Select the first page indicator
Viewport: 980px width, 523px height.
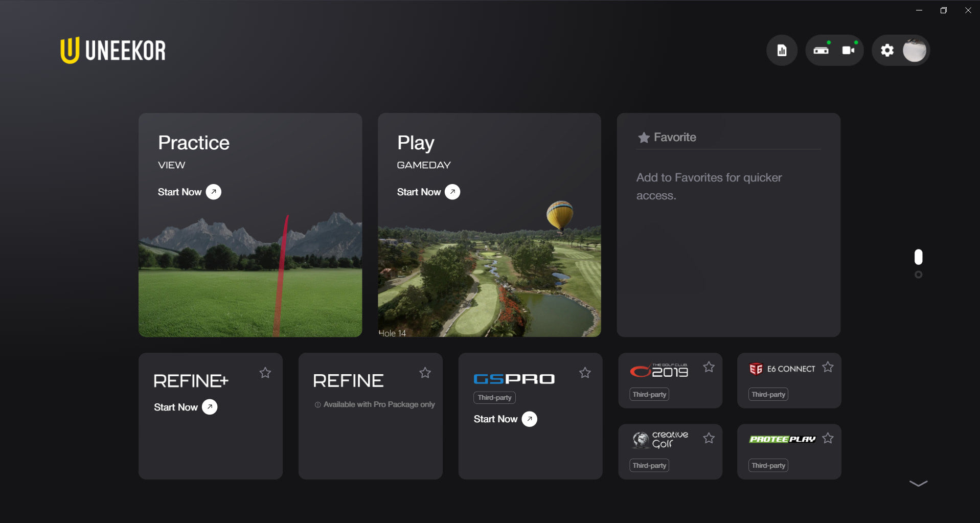click(918, 257)
